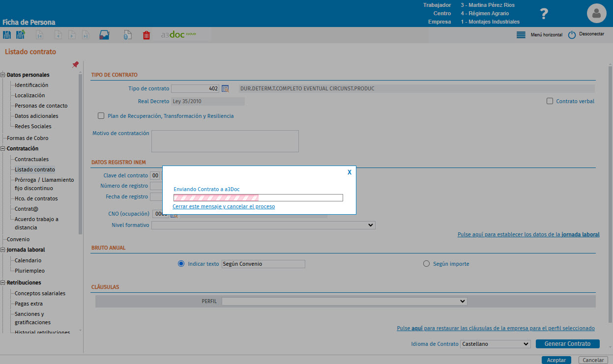Collapse Datos personales tree node
Image resolution: width=613 pixels, height=364 pixels.
(3, 75)
